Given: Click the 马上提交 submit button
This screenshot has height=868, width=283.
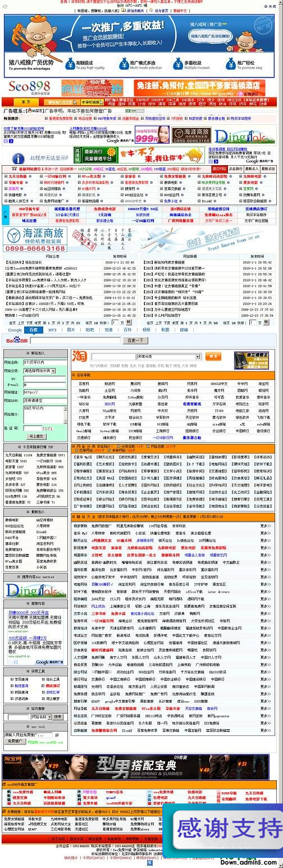Looking at the screenshot, I should pyautogui.click(x=35, y=437).
